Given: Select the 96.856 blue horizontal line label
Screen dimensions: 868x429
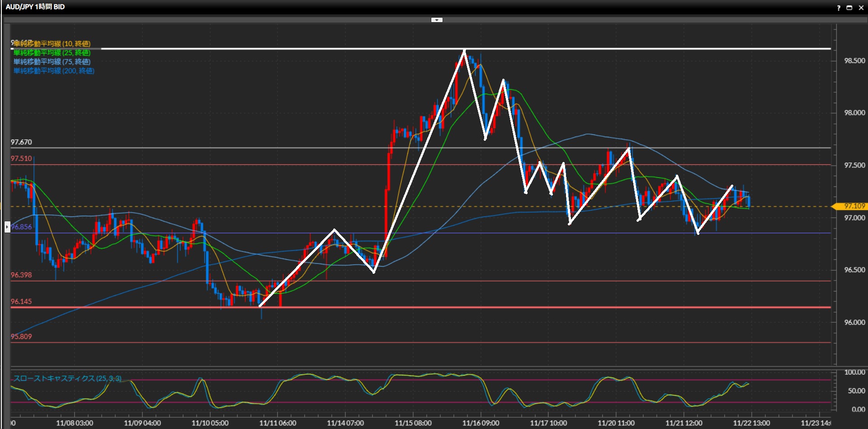Looking at the screenshot, I should tap(22, 227).
